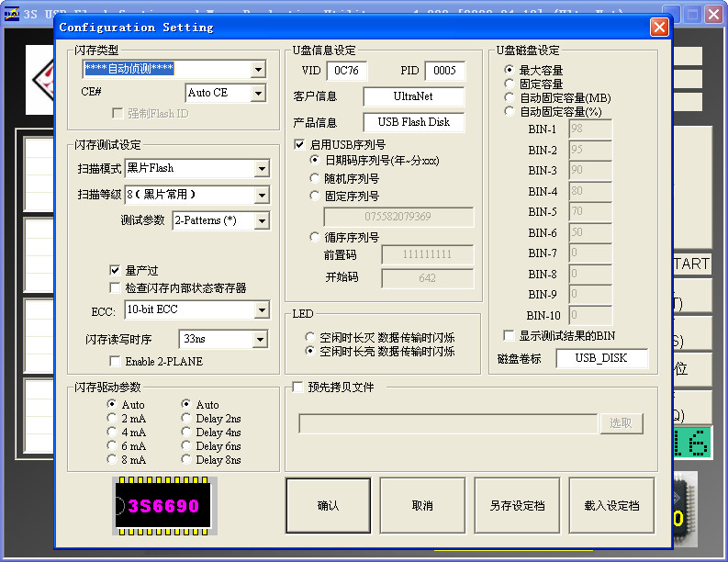
Task: Choose 自动固定容量(MB) option
Action: pos(510,97)
